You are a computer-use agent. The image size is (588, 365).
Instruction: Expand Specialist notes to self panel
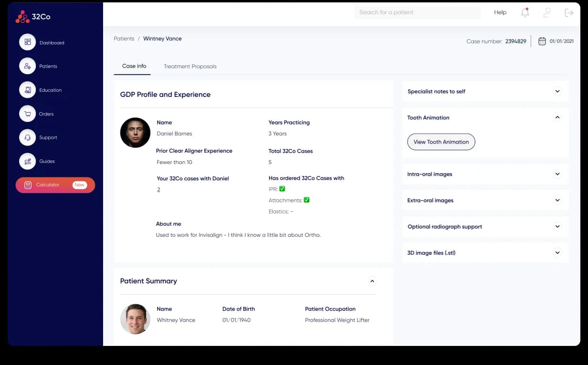point(557,91)
